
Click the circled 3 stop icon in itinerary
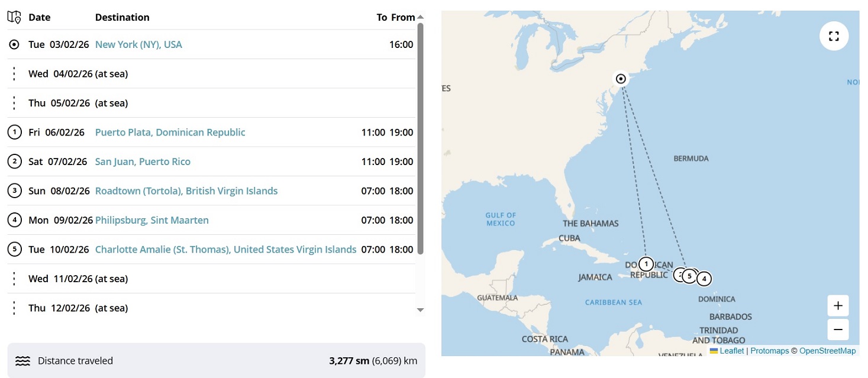pos(14,191)
